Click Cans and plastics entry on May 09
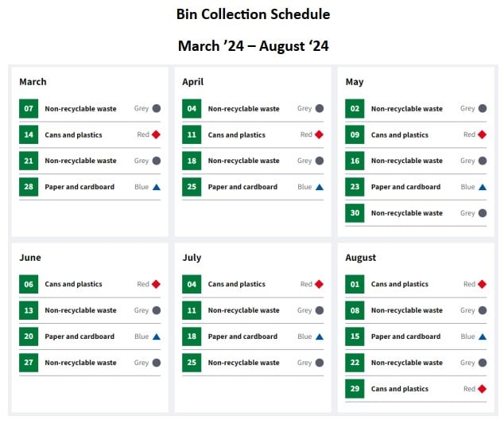 [x=400, y=134]
